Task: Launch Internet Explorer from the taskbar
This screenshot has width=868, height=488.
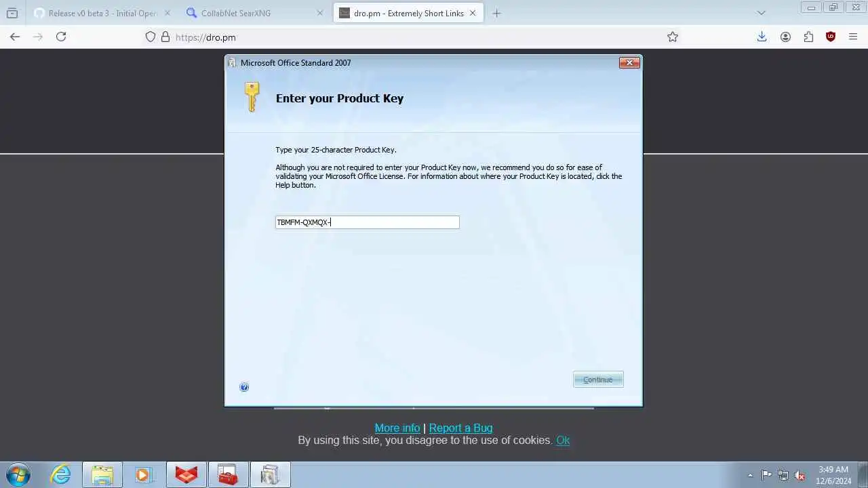Action: (x=61, y=474)
